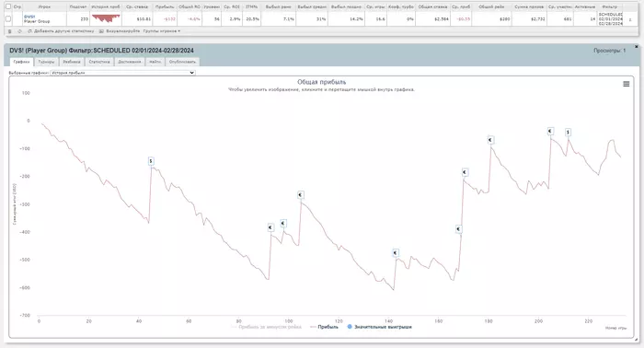
Task: Click Добавить другую статистику button
Action: (61, 31)
